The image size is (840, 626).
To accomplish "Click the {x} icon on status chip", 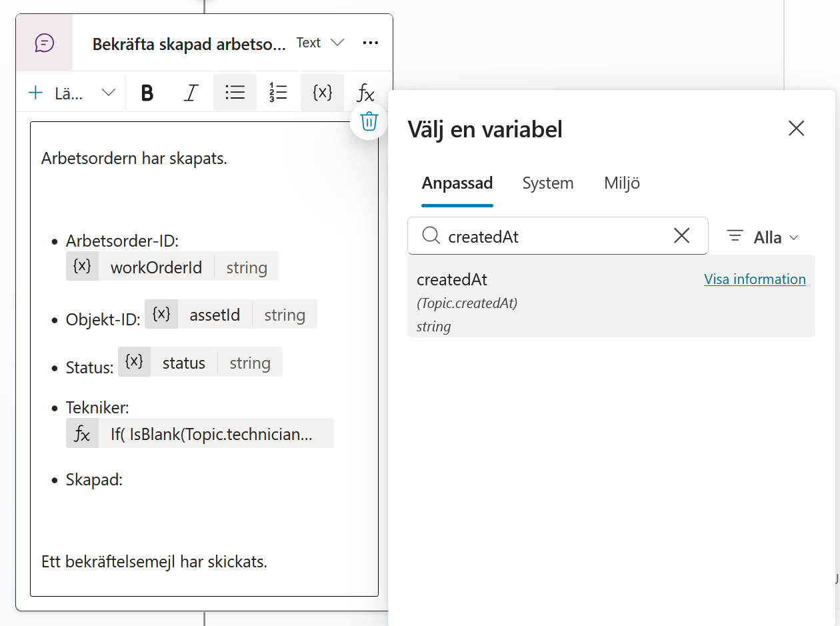I will coord(135,362).
